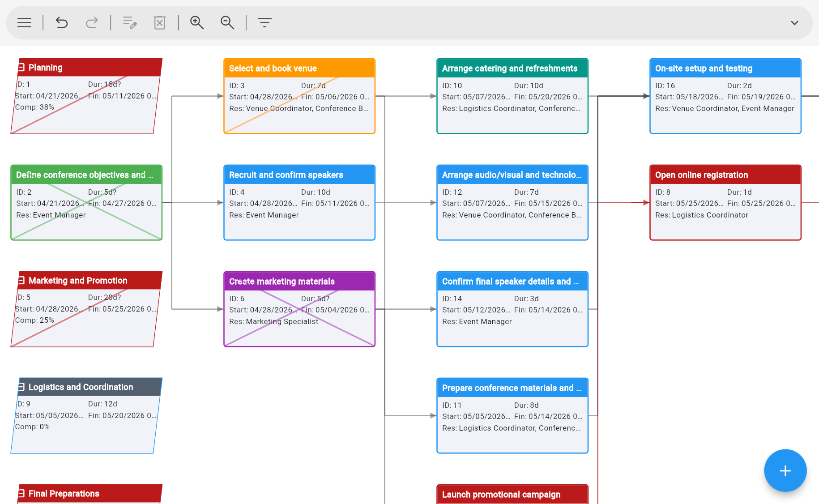Collapse the Logistics and Coordination group
819x504 pixels.
coord(21,387)
